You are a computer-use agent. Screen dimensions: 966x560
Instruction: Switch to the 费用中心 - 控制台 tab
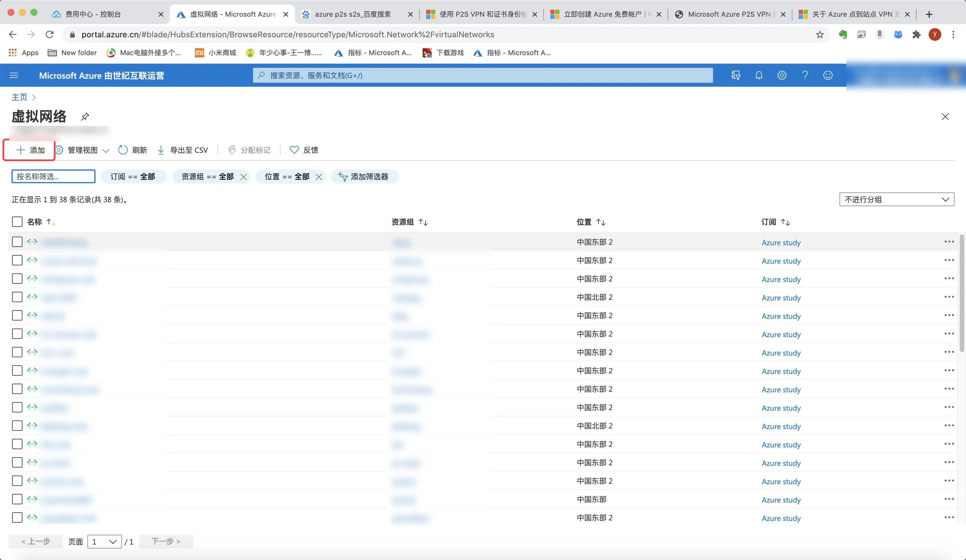point(93,14)
